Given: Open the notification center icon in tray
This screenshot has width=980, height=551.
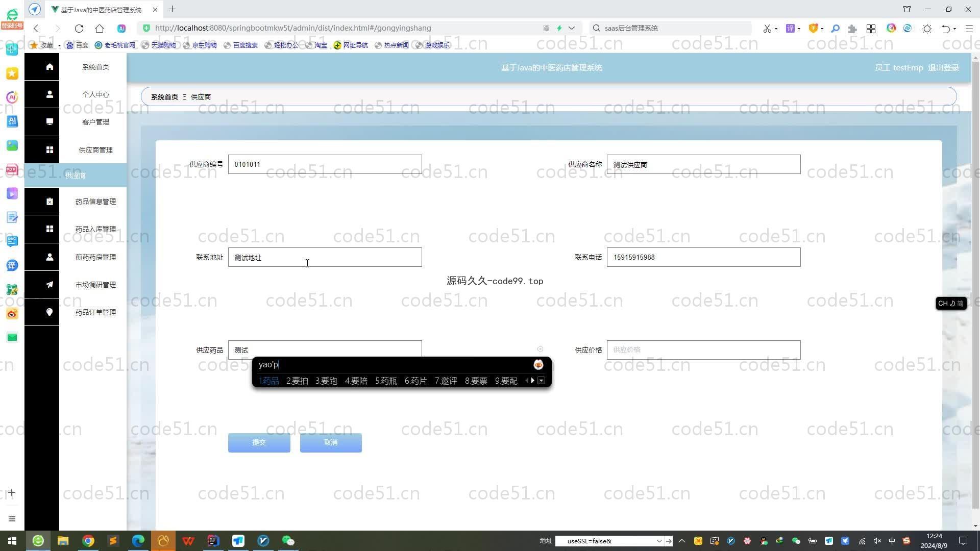Looking at the screenshot, I should point(963,541).
